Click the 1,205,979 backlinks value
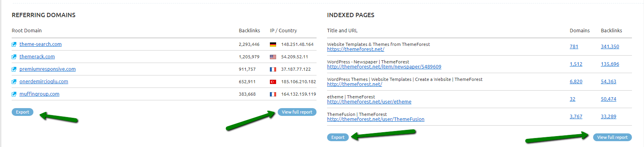Image resolution: width=644 pixels, height=147 pixels. [249, 57]
